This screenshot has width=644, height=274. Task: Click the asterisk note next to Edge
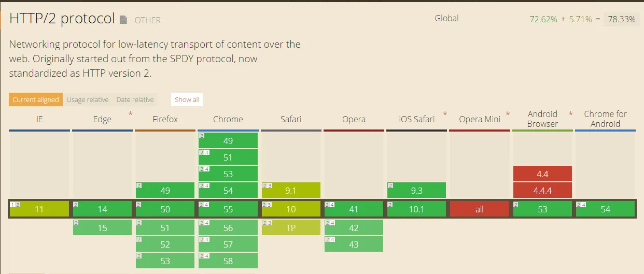point(131,114)
